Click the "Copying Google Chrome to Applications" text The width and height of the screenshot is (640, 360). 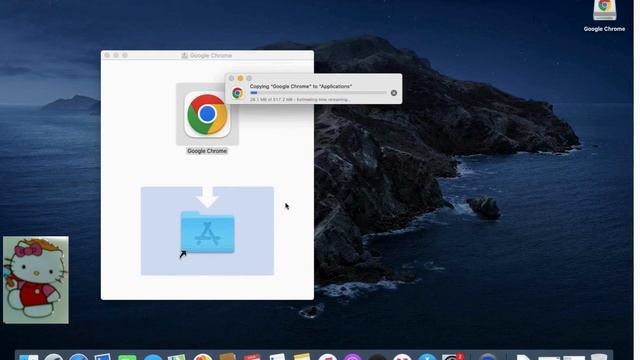point(301,87)
